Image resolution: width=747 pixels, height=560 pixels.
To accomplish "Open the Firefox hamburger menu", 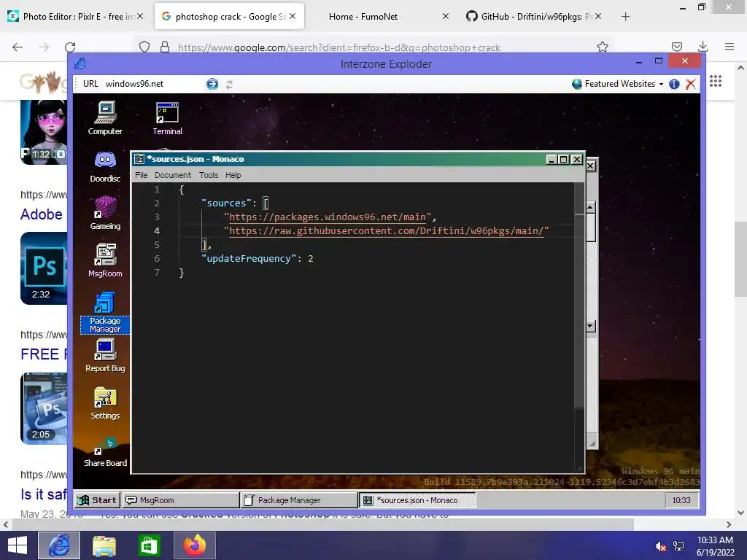I will pos(729,47).
